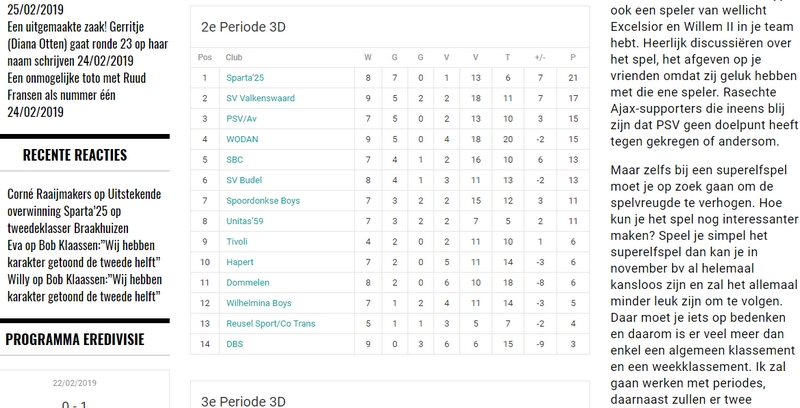Open the toto met Ruud Fransen article
800x408 pixels.
(77, 86)
